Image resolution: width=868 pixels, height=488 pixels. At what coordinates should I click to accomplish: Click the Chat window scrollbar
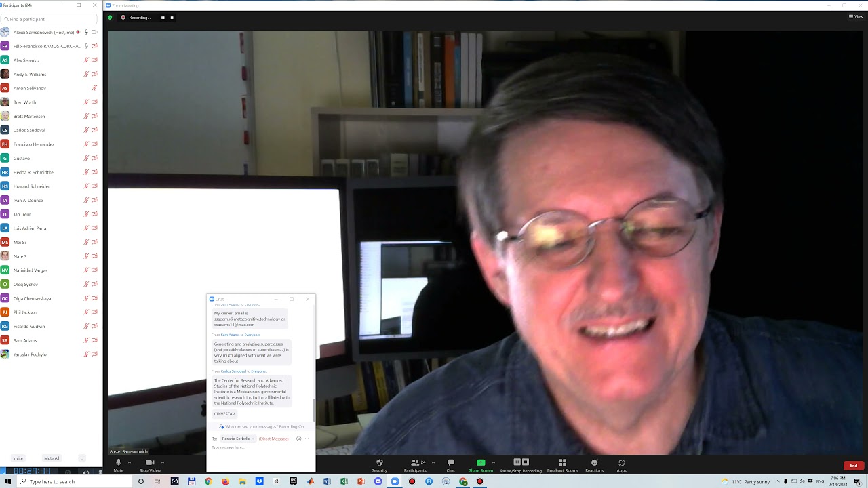[x=313, y=409]
